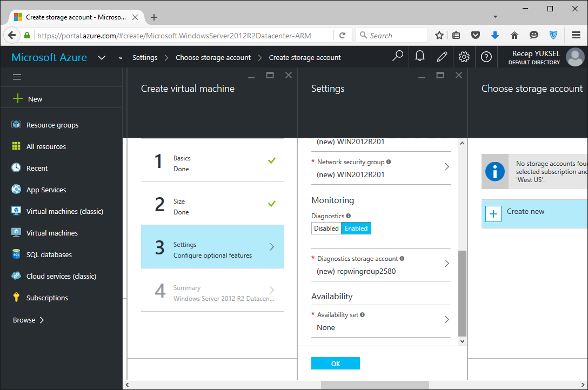This screenshot has width=588, height=390.
Task: Click the URL address field
Action: pyautogui.click(x=184, y=36)
